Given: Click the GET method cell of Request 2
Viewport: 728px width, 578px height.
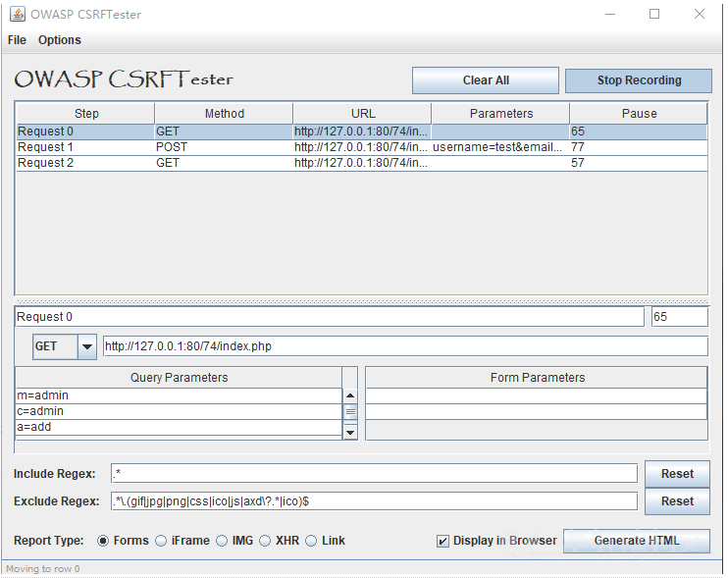Looking at the screenshot, I should (x=224, y=163).
